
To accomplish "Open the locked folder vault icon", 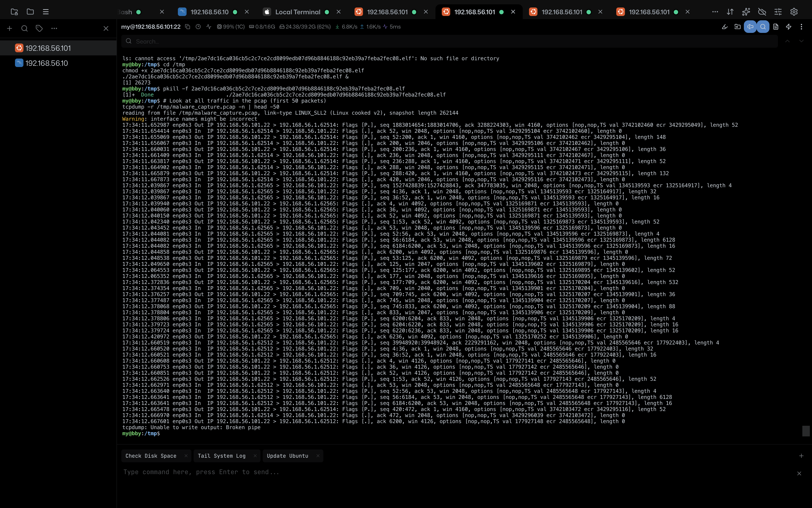I will click(x=14, y=12).
